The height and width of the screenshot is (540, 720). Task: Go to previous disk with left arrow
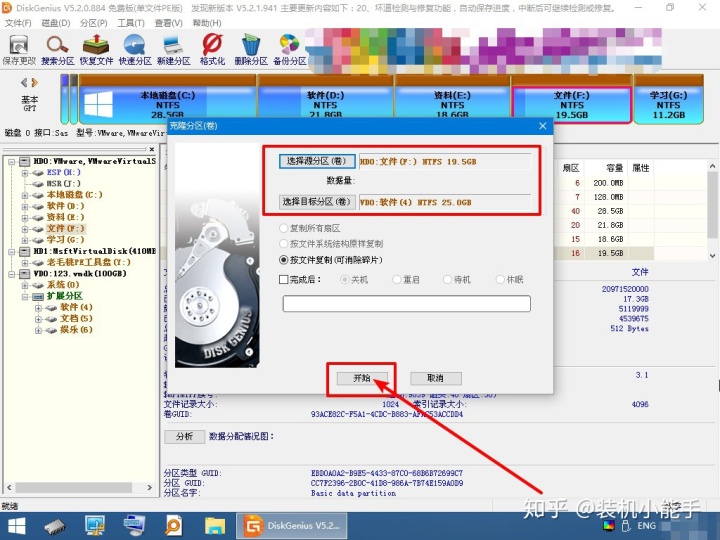24,83
